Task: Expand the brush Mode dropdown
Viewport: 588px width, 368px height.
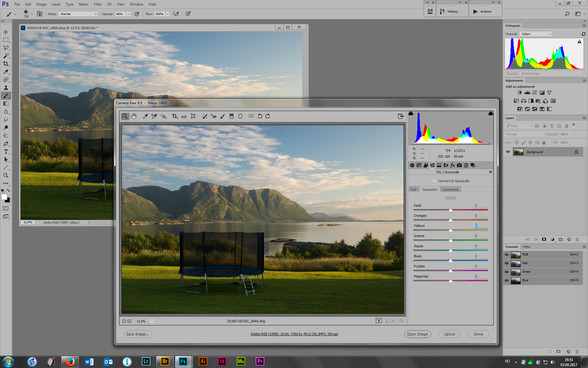Action: (x=78, y=14)
